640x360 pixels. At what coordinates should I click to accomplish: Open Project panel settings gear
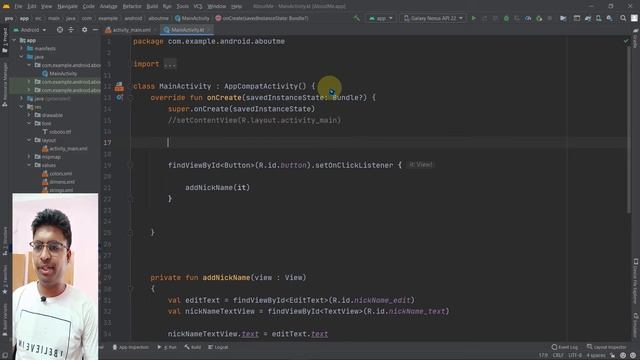(84, 30)
